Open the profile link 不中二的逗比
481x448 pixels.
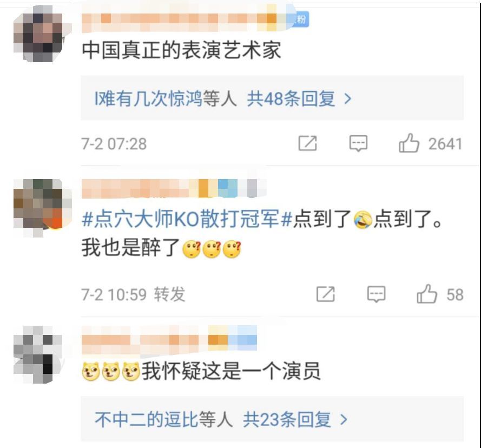[x=146, y=419]
